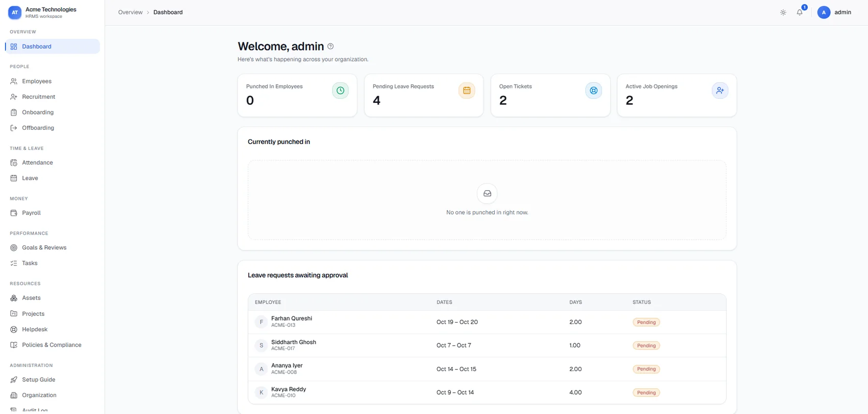Open the Pending Leave Requests card
Screen dimensions: 868x414
click(x=424, y=95)
